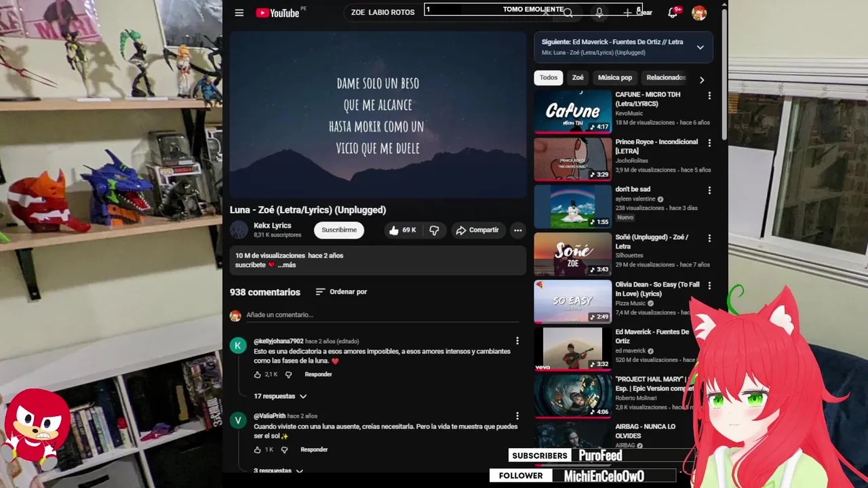
Task: Click the AIRBAG - NUNCA LO OLVIDES title
Action: tap(645, 431)
